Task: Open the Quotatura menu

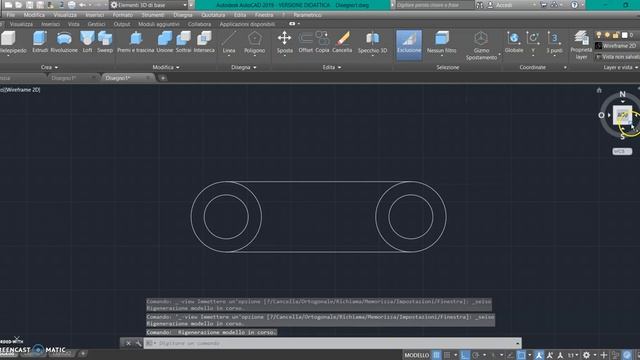Action: [213, 15]
